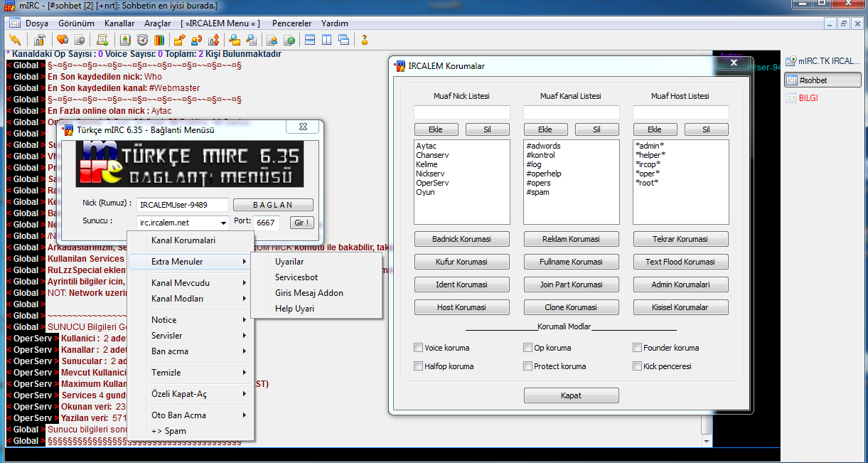Toggle Kick penceresi checkbox

(x=637, y=366)
